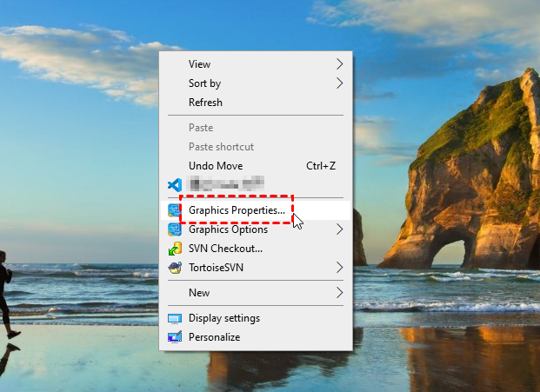Click the SVN Checkout green arrow icon

(x=175, y=249)
